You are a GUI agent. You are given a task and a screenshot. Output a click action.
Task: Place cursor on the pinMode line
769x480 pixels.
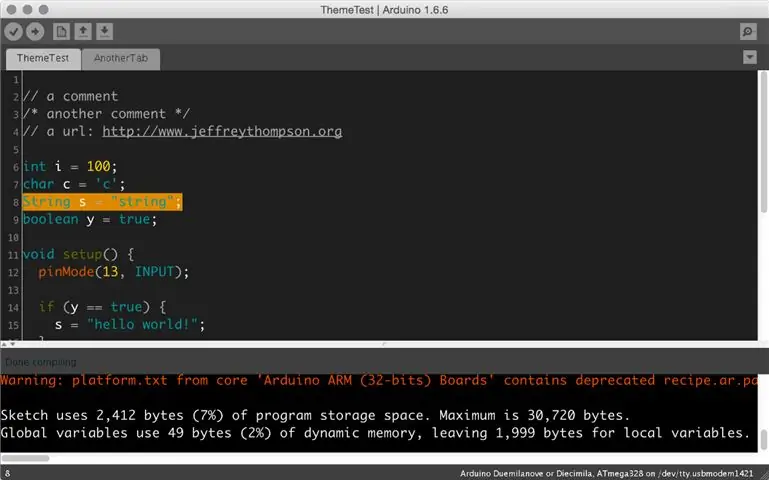tap(113, 272)
